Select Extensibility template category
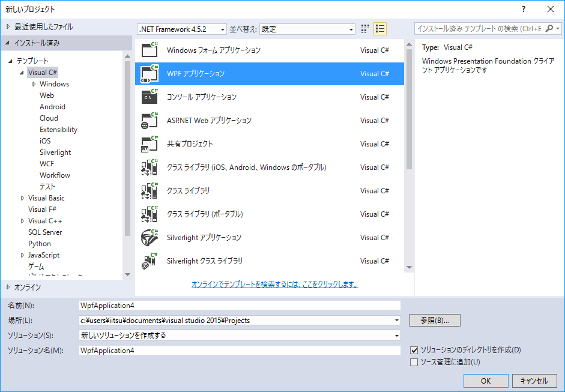Viewport: 565px width, 392px height. pyautogui.click(x=58, y=129)
